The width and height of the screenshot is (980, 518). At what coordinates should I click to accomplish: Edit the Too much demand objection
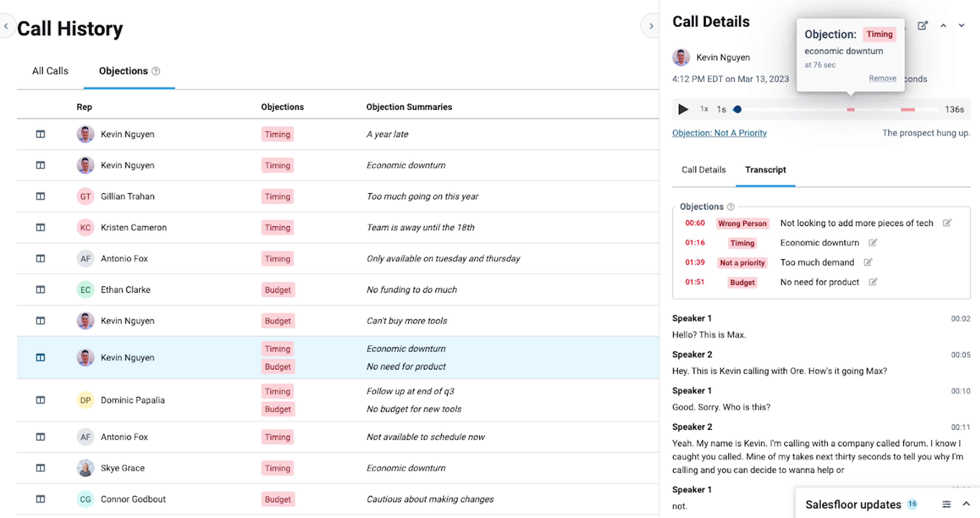point(868,262)
